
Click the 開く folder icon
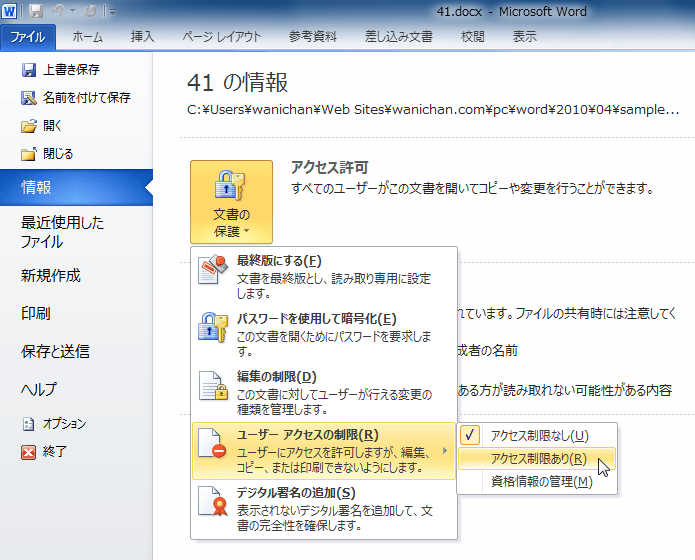click(29, 126)
